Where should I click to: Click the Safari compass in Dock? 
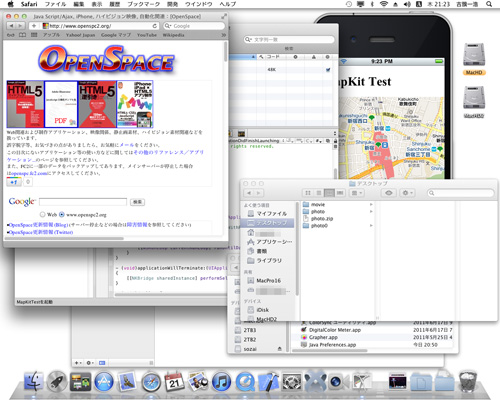pos(151,382)
